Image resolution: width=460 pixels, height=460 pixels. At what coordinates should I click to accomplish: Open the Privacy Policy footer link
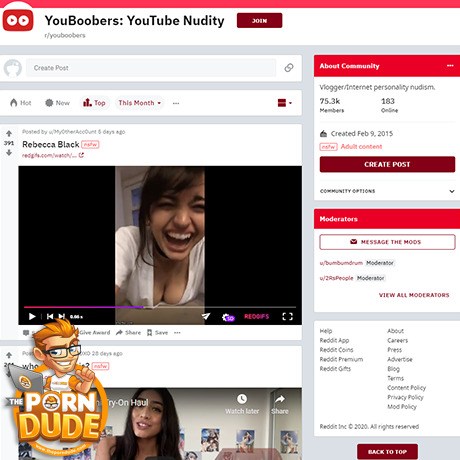pyautogui.click(x=405, y=397)
